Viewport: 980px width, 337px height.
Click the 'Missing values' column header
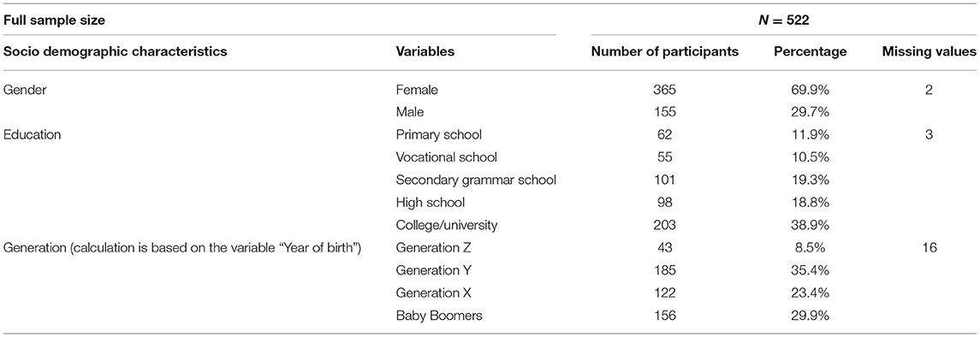pyautogui.click(x=929, y=52)
